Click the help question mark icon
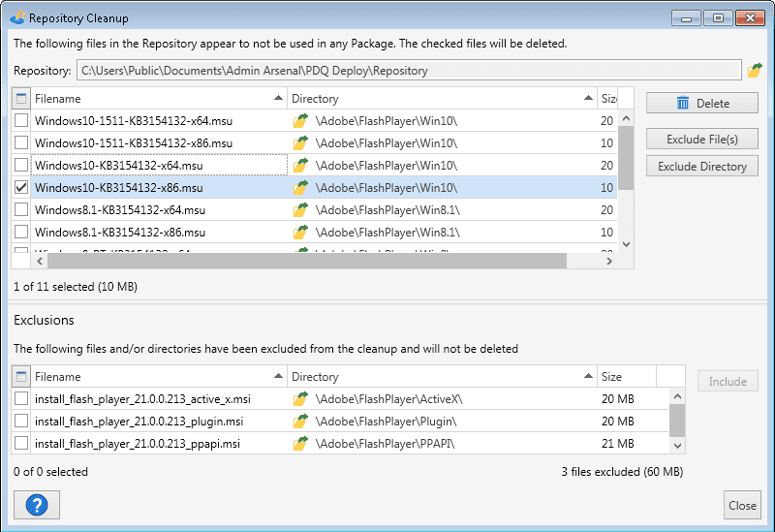Viewport: 775px width, 532px height. pos(37,505)
